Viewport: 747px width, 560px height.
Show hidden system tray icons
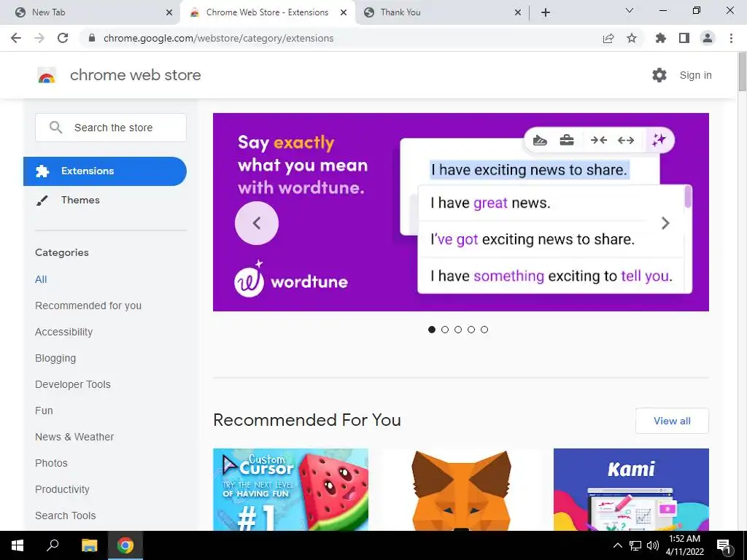[x=617, y=545]
